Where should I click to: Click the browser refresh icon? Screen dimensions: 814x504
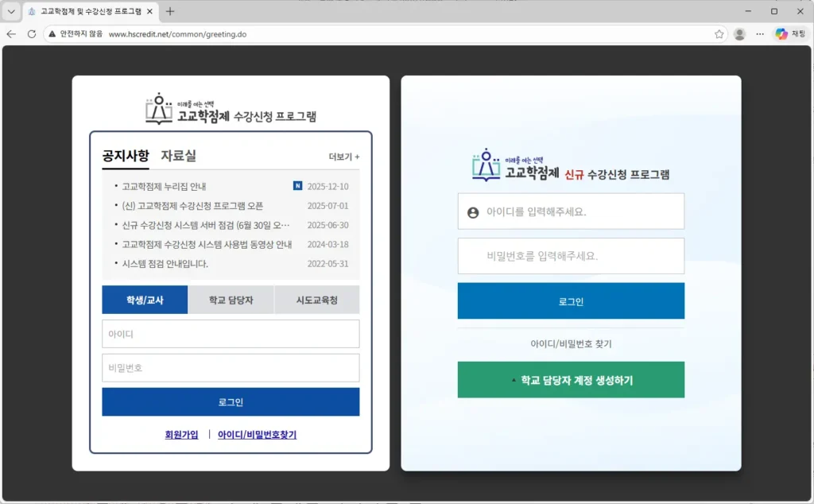(x=31, y=34)
